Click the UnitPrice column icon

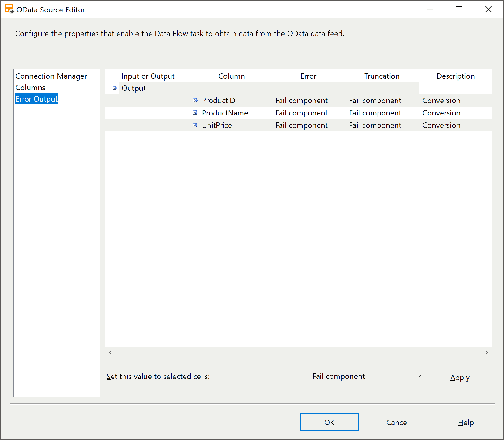point(195,125)
